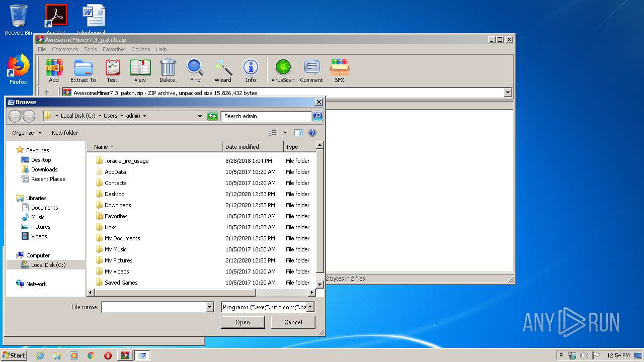Click the Delete trash icon in WinRAR
This screenshot has height=362, width=644.
(168, 70)
